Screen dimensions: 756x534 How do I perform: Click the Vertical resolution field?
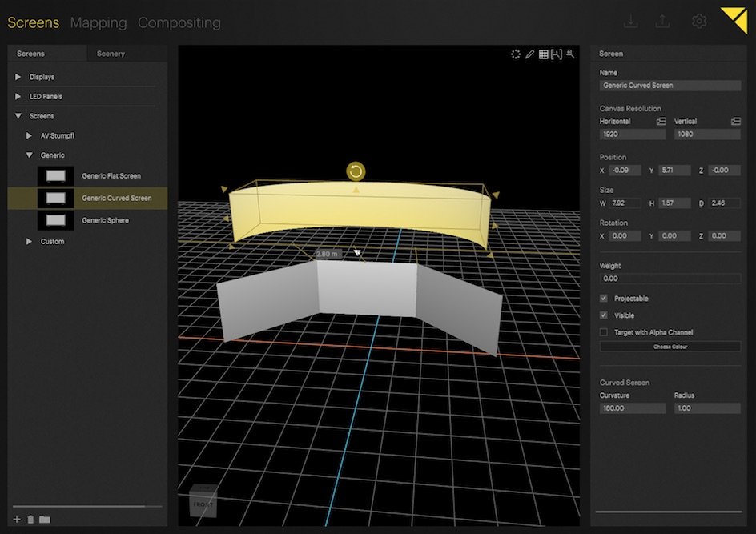point(707,135)
